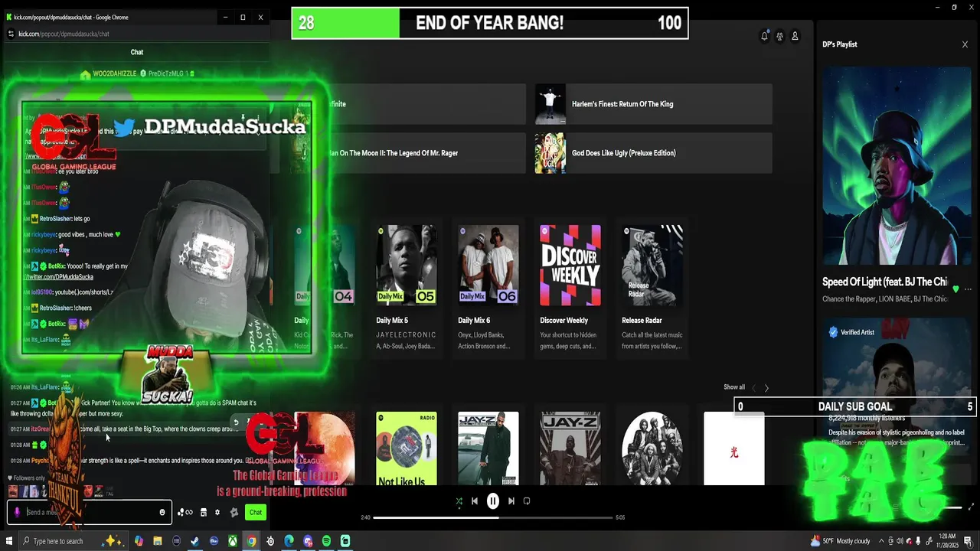This screenshot has height=551, width=980.
Task: Open the Windows notification center icon
Action: [969, 541]
